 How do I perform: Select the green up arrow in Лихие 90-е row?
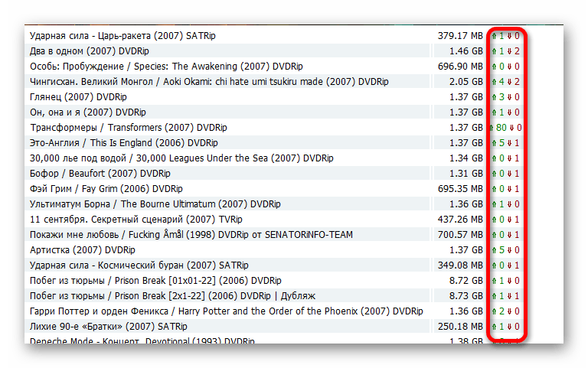495,327
